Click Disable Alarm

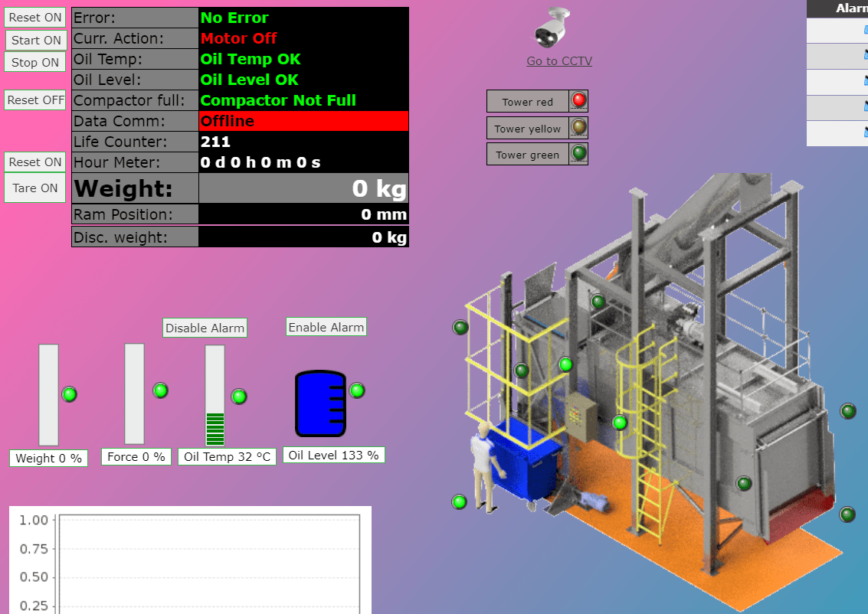[205, 328]
